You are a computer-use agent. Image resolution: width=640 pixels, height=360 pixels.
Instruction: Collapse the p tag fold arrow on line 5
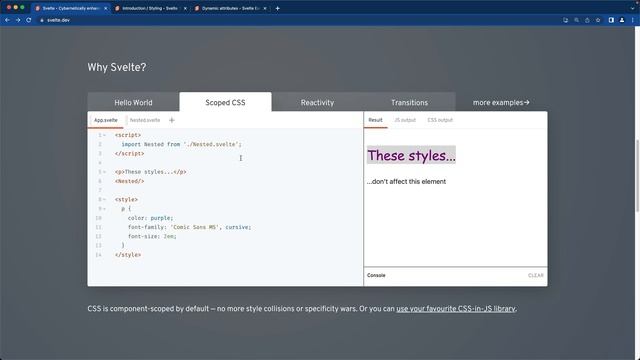coord(104,172)
